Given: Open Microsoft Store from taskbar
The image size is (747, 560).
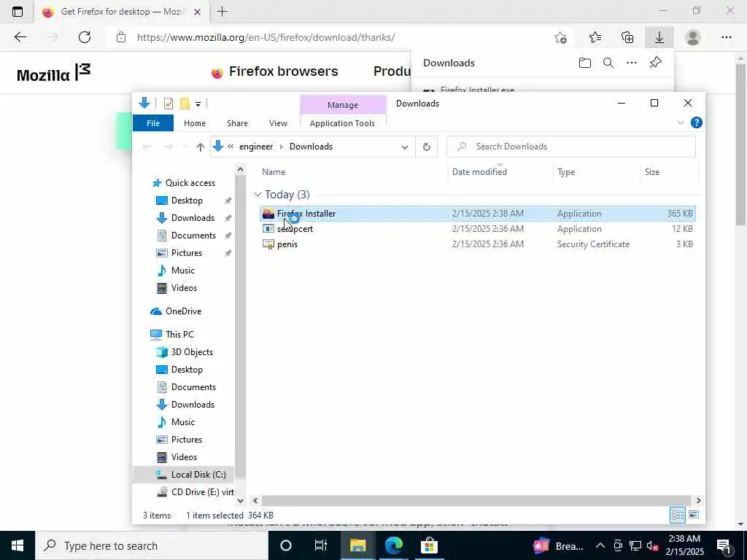Looking at the screenshot, I should (x=429, y=545).
